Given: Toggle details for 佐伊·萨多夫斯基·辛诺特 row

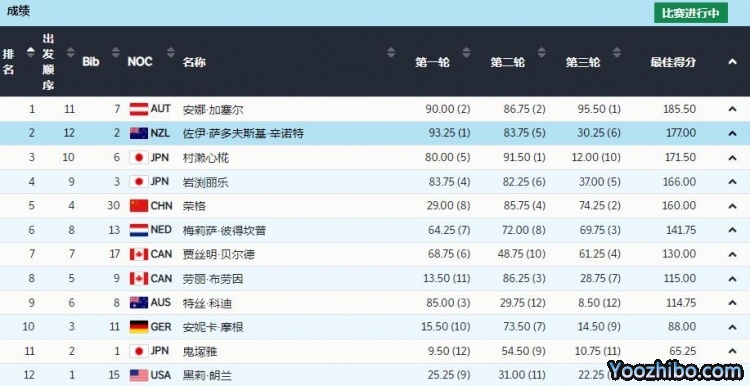Looking at the screenshot, I should pos(732,133).
